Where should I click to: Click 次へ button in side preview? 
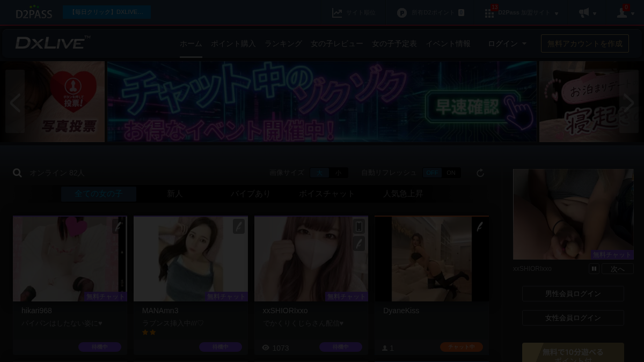618,269
